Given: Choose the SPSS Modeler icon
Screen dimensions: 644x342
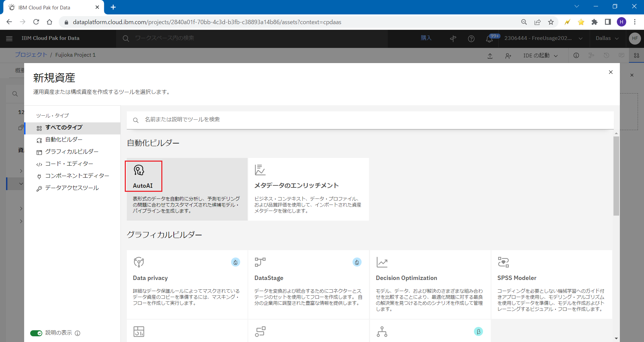Looking at the screenshot, I should tap(503, 262).
